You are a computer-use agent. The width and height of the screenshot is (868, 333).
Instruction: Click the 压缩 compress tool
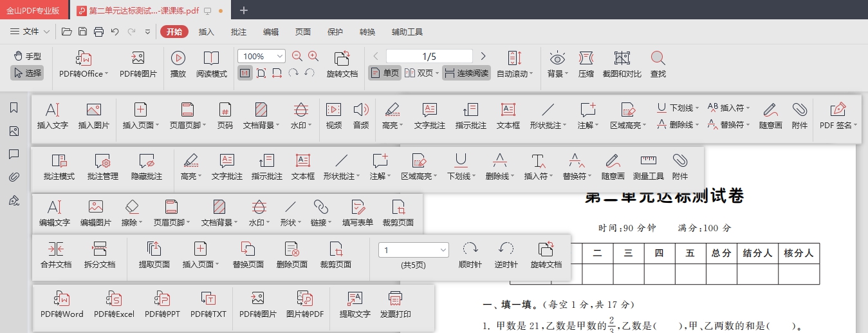click(586, 65)
